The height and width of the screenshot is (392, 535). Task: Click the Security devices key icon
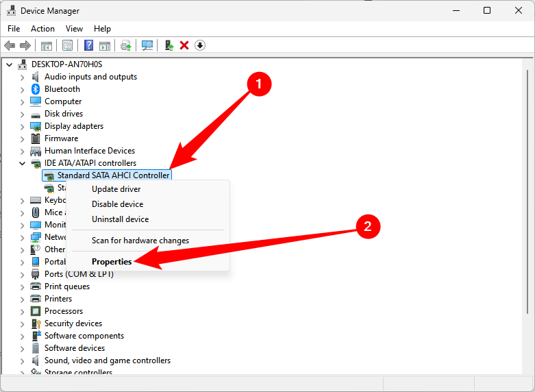[x=36, y=323]
